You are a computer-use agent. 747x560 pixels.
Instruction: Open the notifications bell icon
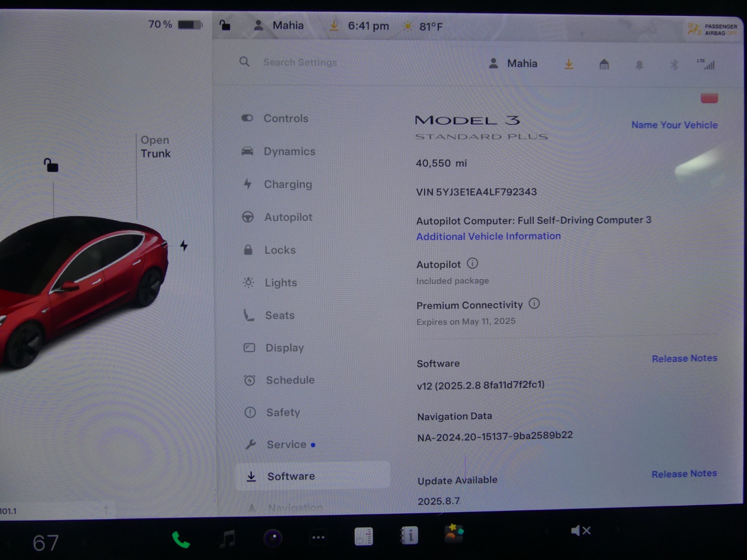(639, 65)
